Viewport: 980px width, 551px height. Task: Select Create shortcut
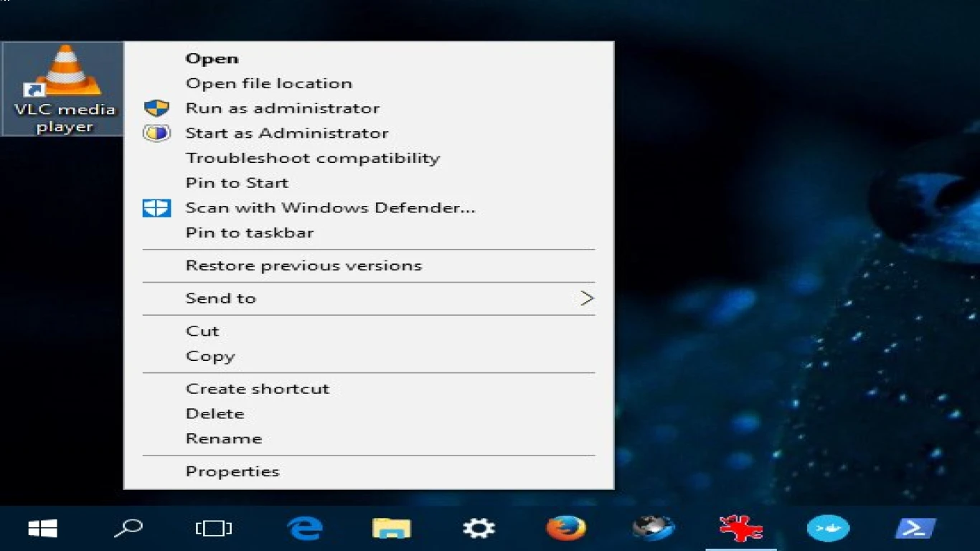coord(258,389)
